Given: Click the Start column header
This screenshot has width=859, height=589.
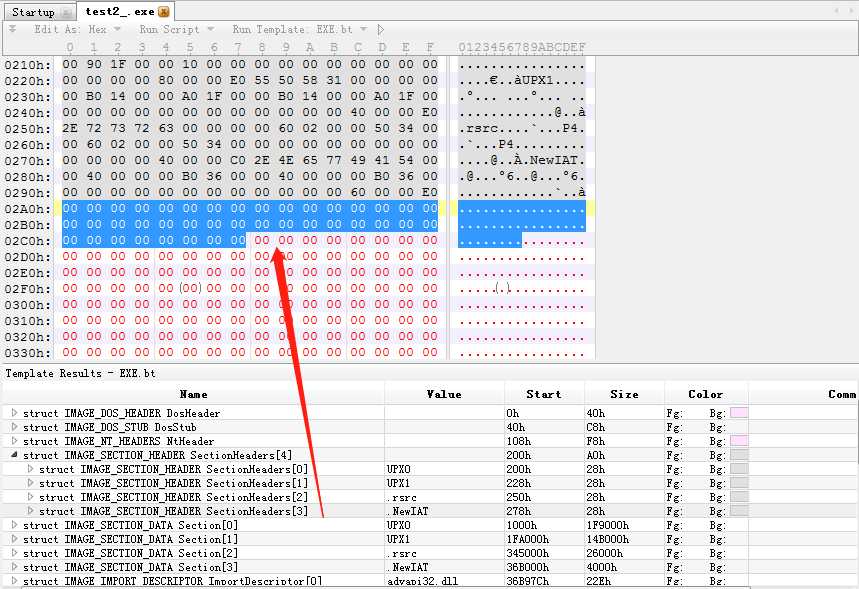Looking at the screenshot, I should point(544,394).
